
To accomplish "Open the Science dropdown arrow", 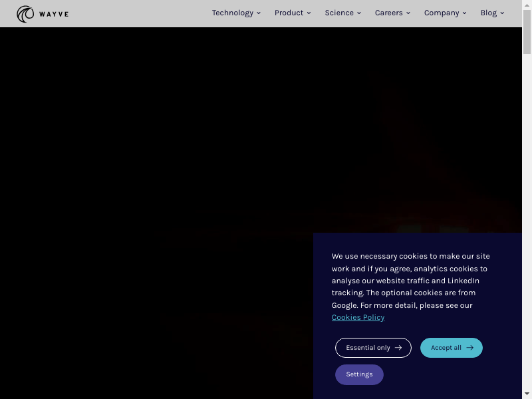I will click(359, 13).
